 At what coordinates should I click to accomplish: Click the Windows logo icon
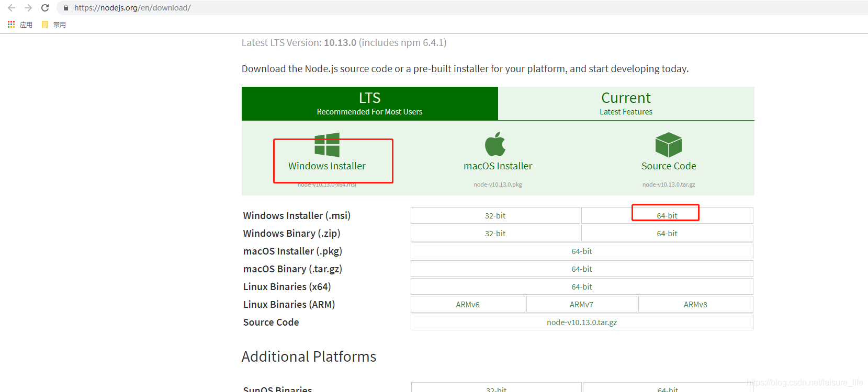pos(327,145)
